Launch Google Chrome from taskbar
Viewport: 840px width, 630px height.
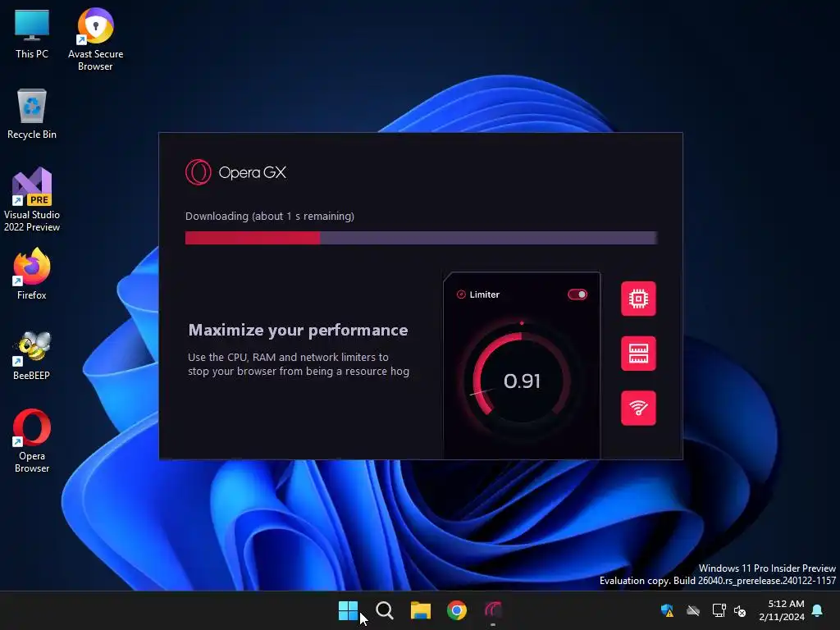pyautogui.click(x=457, y=610)
